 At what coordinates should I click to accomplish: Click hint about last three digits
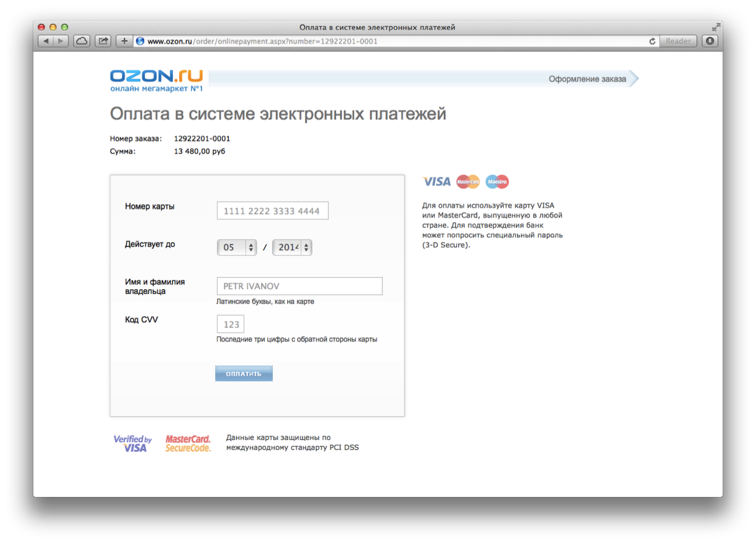[x=297, y=340]
